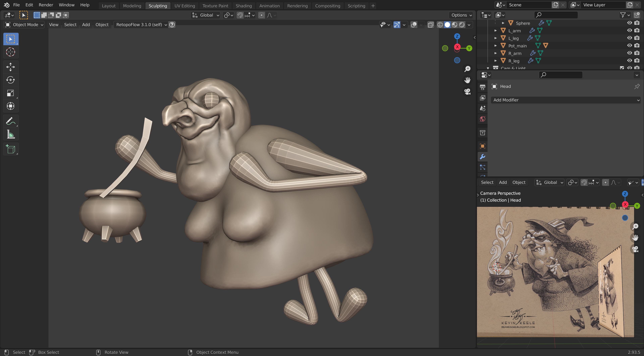Toggle X-ray display in viewport header
Viewport: 644px width, 356px height.
431,24
